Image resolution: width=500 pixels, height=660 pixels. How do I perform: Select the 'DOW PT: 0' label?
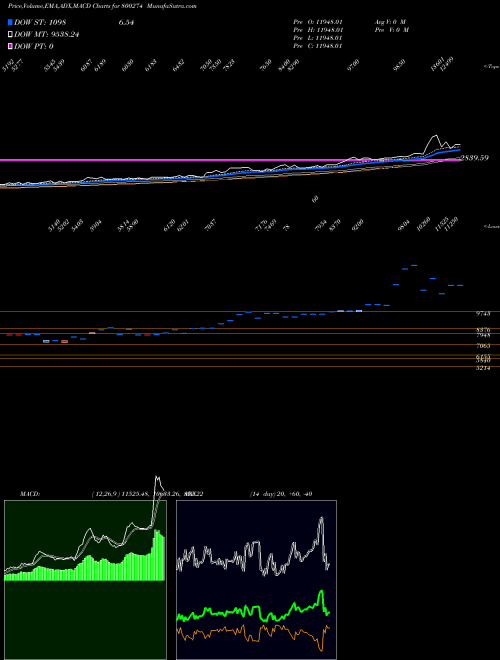(34, 46)
